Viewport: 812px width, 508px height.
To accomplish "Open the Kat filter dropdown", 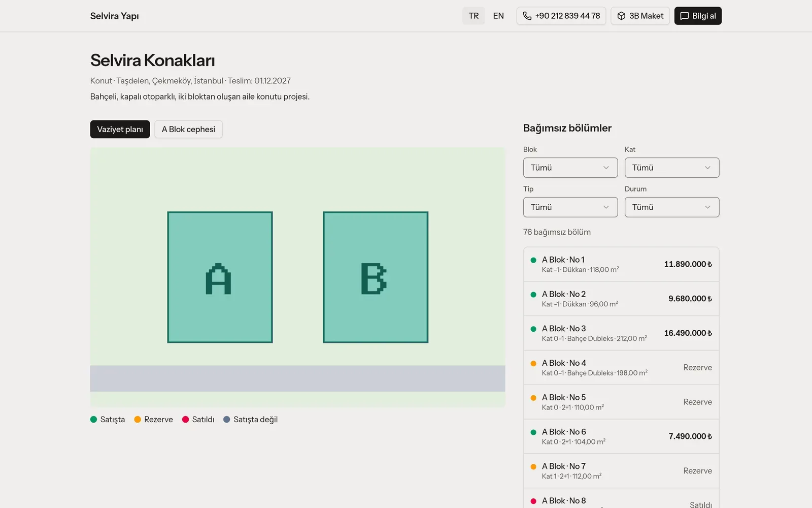I will coord(672,168).
